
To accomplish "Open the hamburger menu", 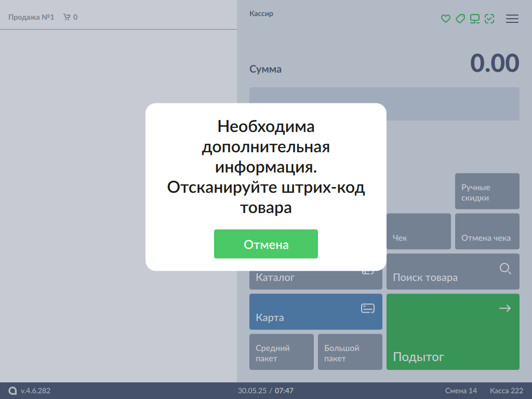I will tap(512, 19).
